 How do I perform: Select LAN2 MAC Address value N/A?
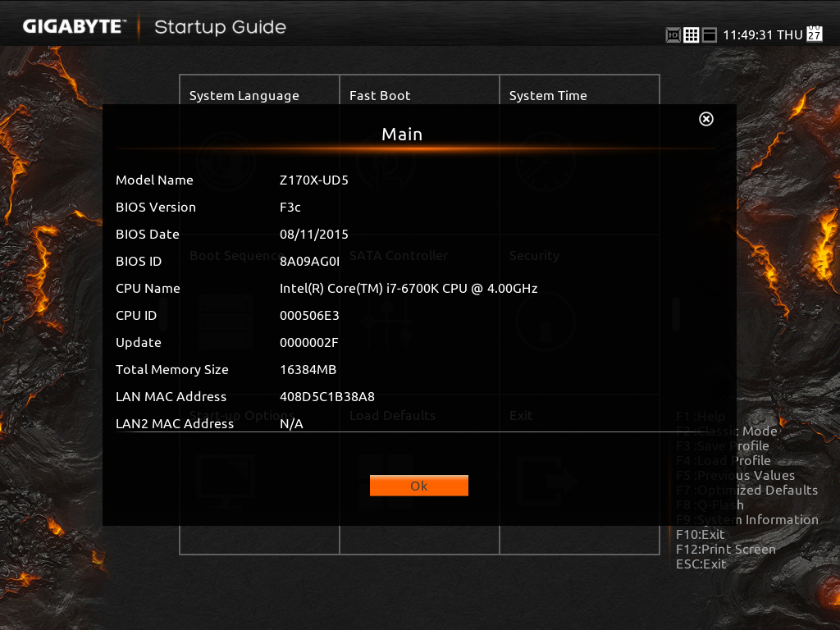pyautogui.click(x=291, y=424)
